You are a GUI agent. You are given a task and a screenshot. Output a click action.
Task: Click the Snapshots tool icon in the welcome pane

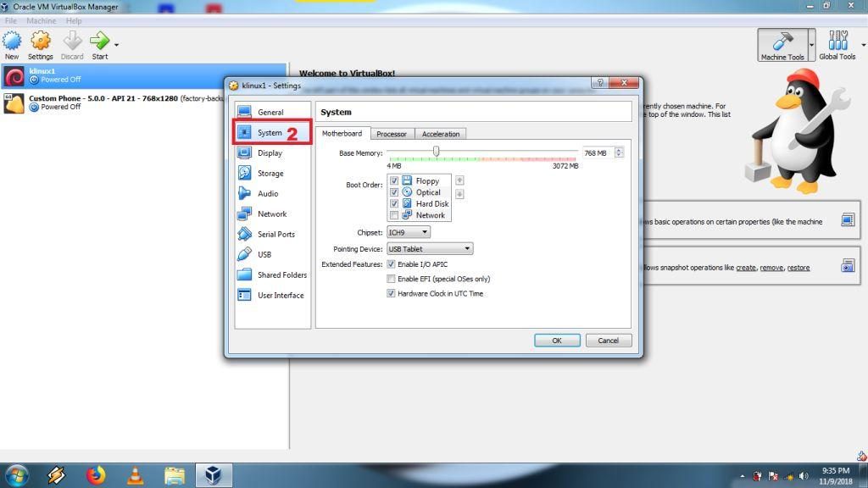(848, 265)
